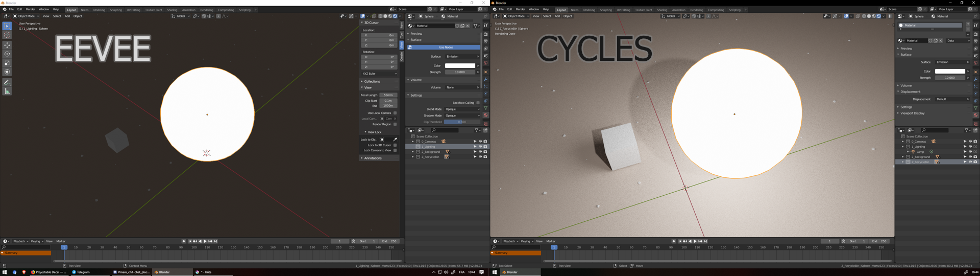Hide 0_Cameras collection in EEVEE outliner
980x276 pixels.
tap(480, 142)
